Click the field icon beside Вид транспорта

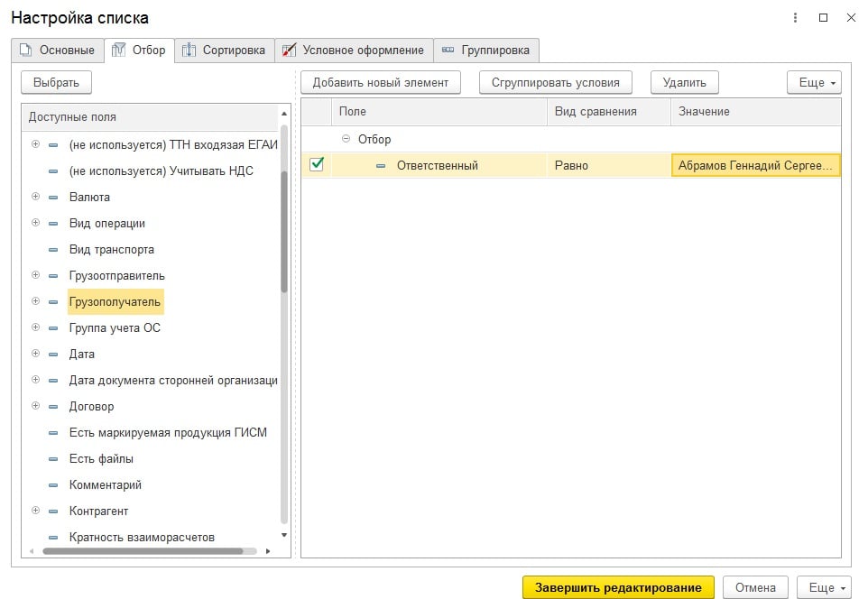coord(53,250)
